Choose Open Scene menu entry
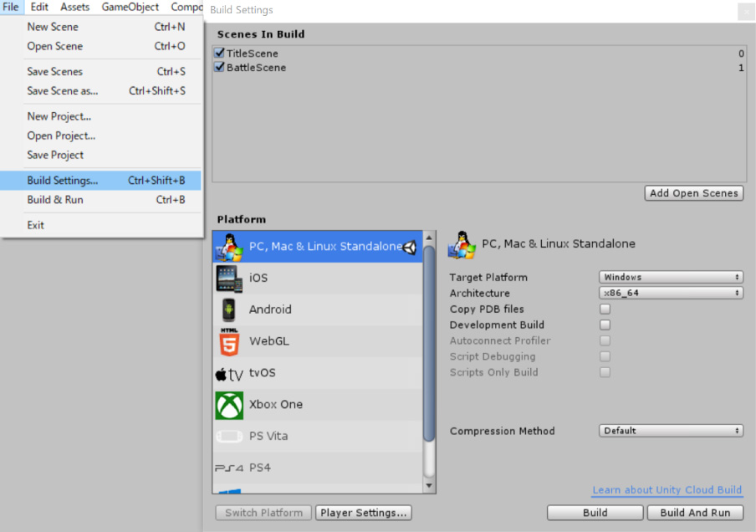Viewport: 756px width, 532px height. click(100, 46)
